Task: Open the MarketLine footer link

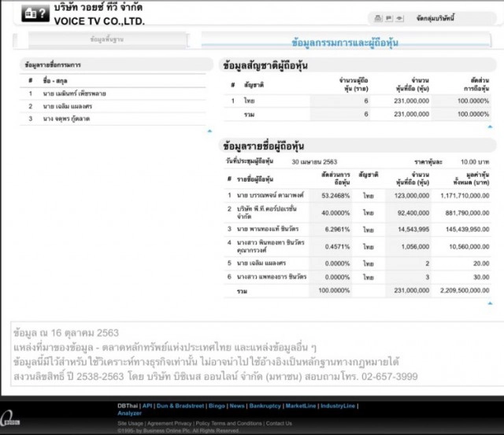Action: (301, 406)
